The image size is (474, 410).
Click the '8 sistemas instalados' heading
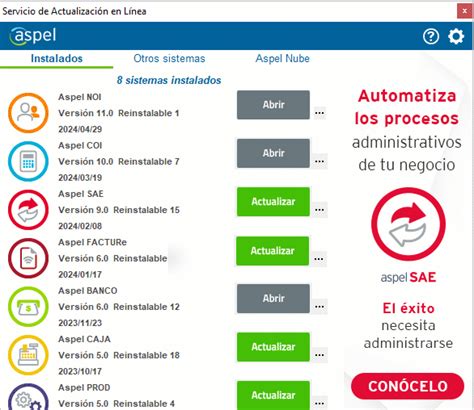(x=169, y=80)
